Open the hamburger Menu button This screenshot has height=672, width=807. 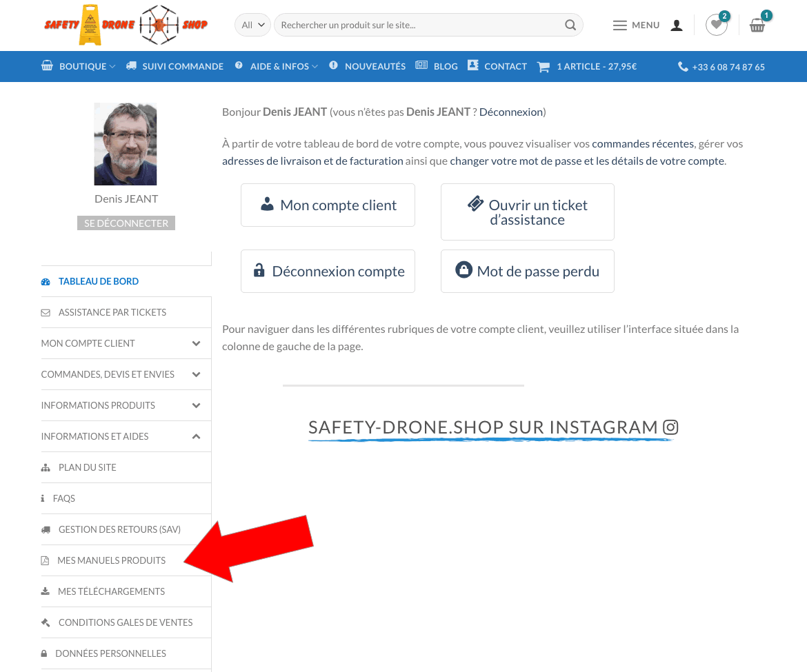(x=636, y=26)
